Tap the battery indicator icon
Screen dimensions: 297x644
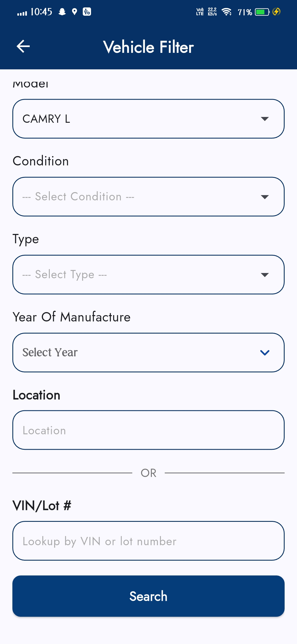point(262,12)
